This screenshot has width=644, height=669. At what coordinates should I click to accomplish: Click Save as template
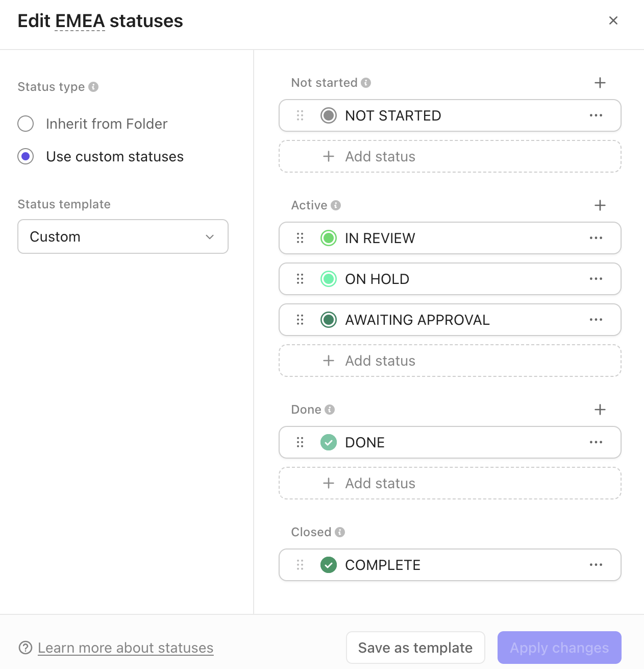point(415,648)
